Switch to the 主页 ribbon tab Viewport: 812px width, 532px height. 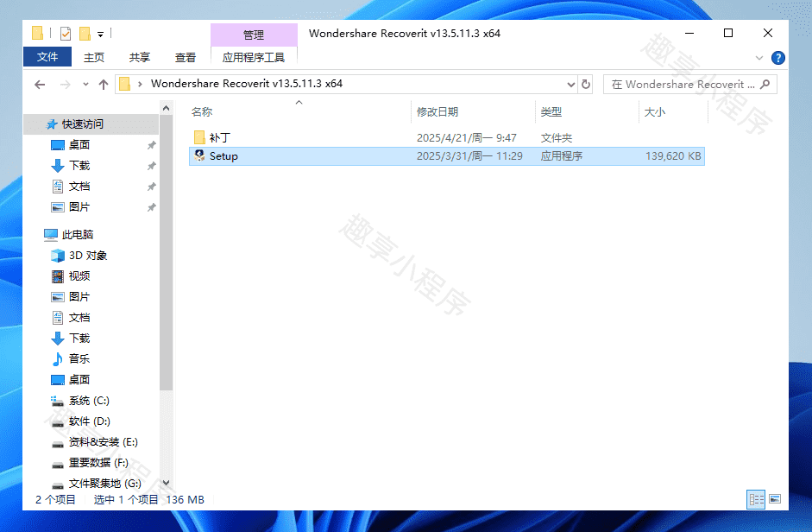point(94,57)
